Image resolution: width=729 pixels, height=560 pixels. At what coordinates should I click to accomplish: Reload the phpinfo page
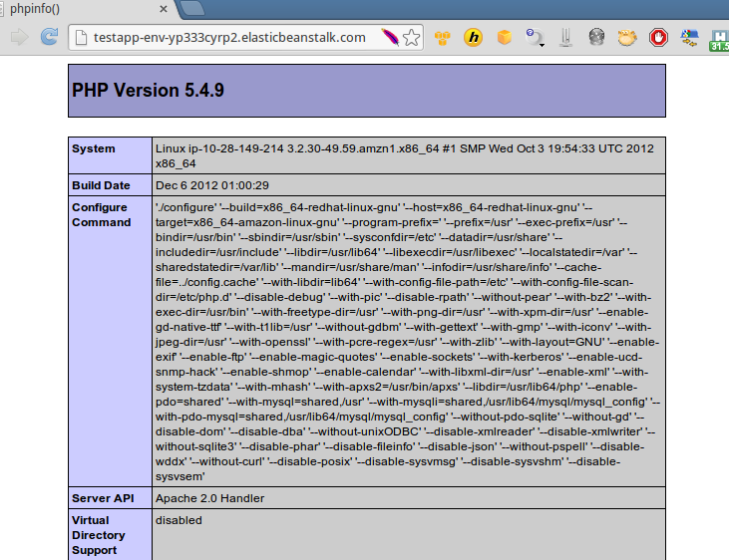coord(49,37)
